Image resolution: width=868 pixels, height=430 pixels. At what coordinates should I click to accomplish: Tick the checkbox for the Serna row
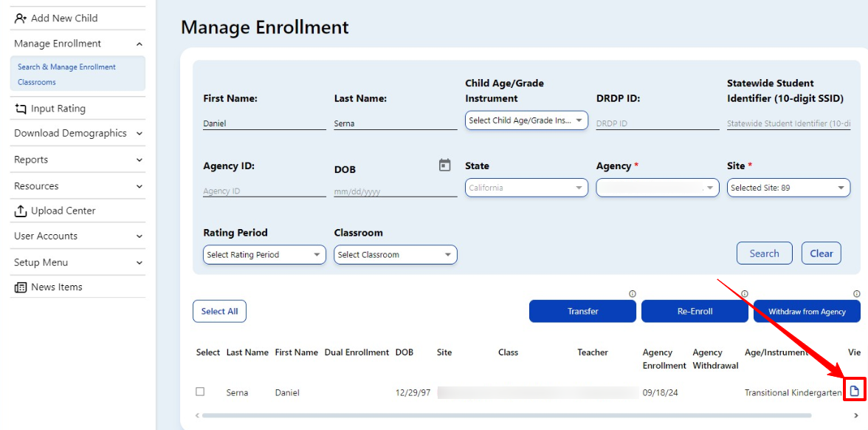(x=200, y=392)
